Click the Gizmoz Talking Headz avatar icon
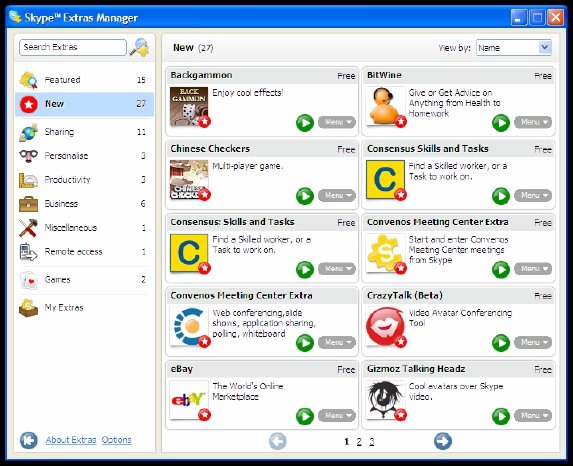The height and width of the screenshot is (466, 573). [x=385, y=400]
